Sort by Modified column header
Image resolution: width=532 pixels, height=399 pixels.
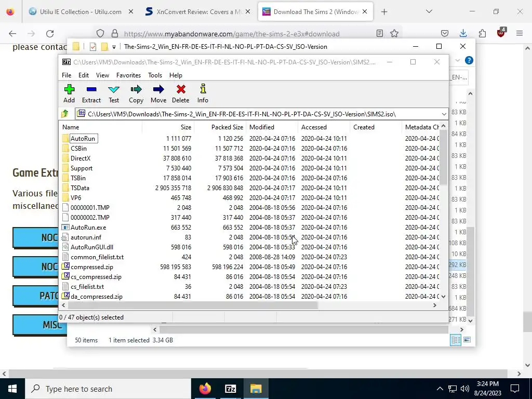pyautogui.click(x=272, y=127)
